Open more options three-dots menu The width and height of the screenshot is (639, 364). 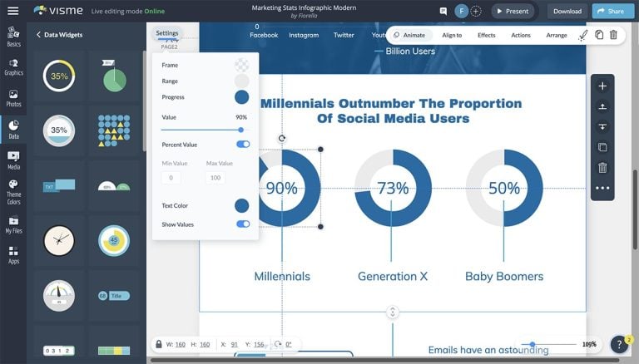[x=602, y=188]
